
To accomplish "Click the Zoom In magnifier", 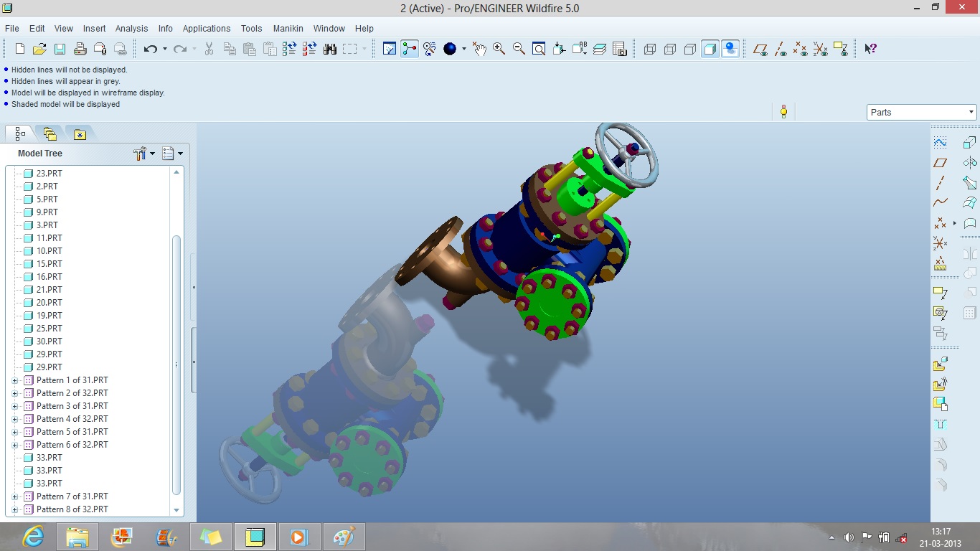I will [x=499, y=49].
